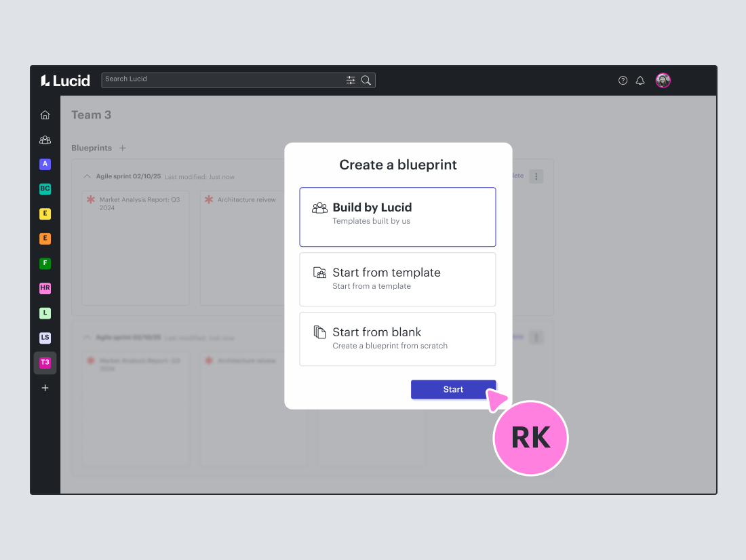Click the Home icon in sidebar
The width and height of the screenshot is (746, 560).
[x=45, y=115]
